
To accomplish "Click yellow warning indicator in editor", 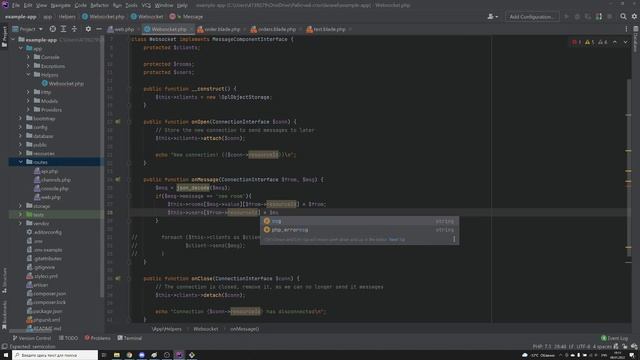I will (589, 42).
